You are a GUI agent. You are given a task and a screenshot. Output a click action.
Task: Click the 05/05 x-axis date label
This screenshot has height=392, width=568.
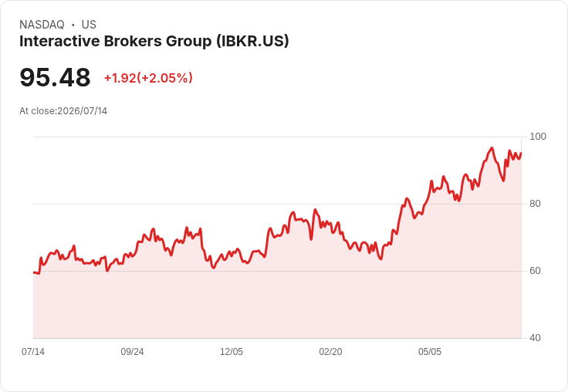430,351
